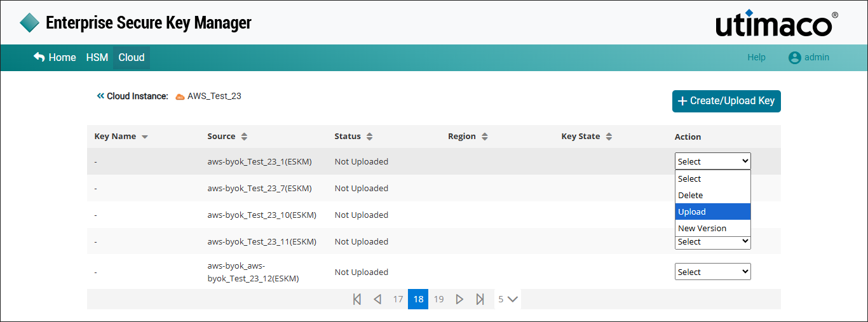Open the admin account menu
The width and height of the screenshot is (868, 322).
(809, 57)
